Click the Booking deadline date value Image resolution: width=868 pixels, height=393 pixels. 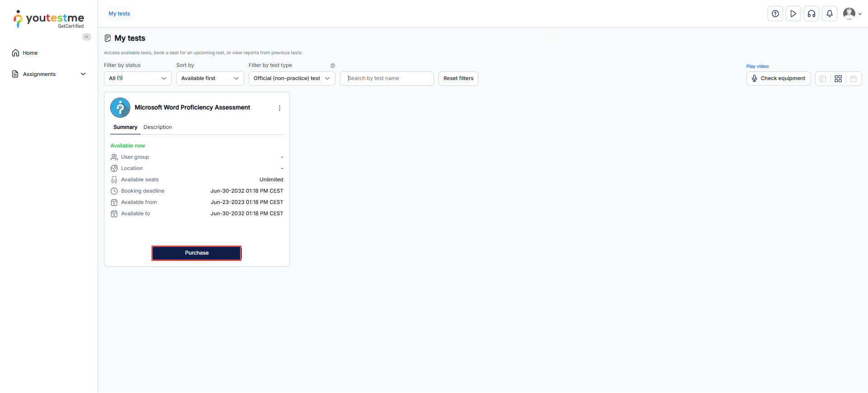tap(247, 191)
